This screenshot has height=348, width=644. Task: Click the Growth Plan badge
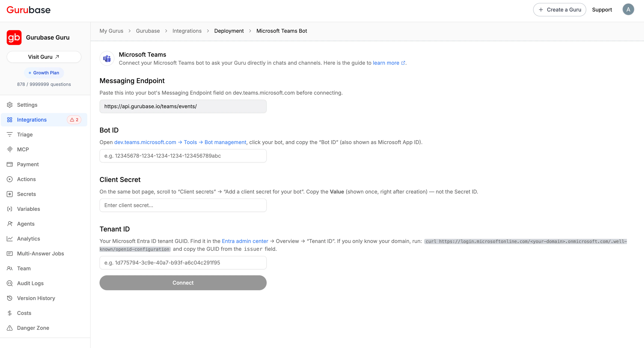click(44, 73)
